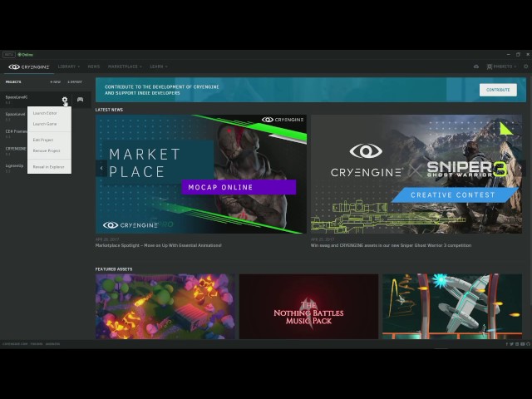The image size is (532, 399).
Task: Open the Forums footer link
Action: (37, 344)
